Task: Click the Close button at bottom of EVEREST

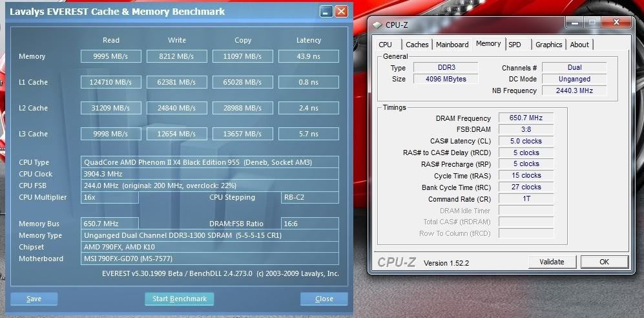Action: pos(324,299)
